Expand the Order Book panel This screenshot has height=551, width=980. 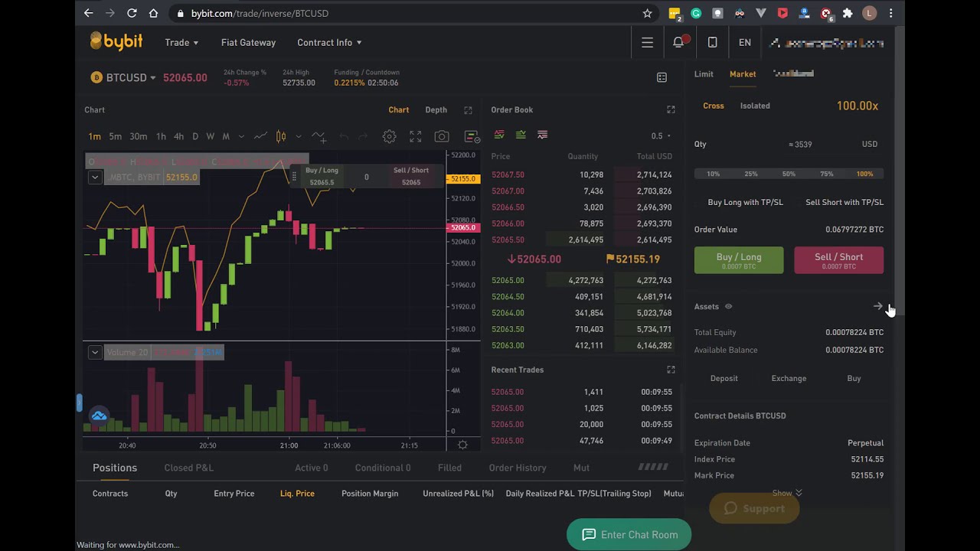(671, 110)
